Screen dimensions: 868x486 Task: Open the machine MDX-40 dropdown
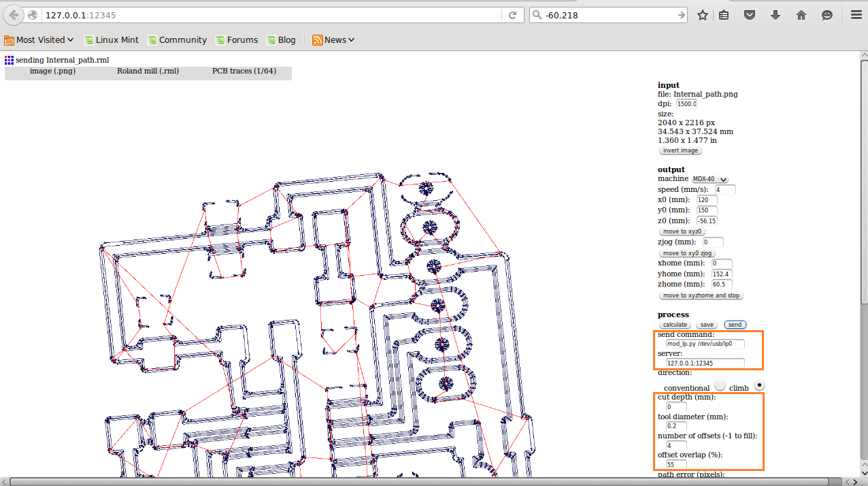coord(710,179)
